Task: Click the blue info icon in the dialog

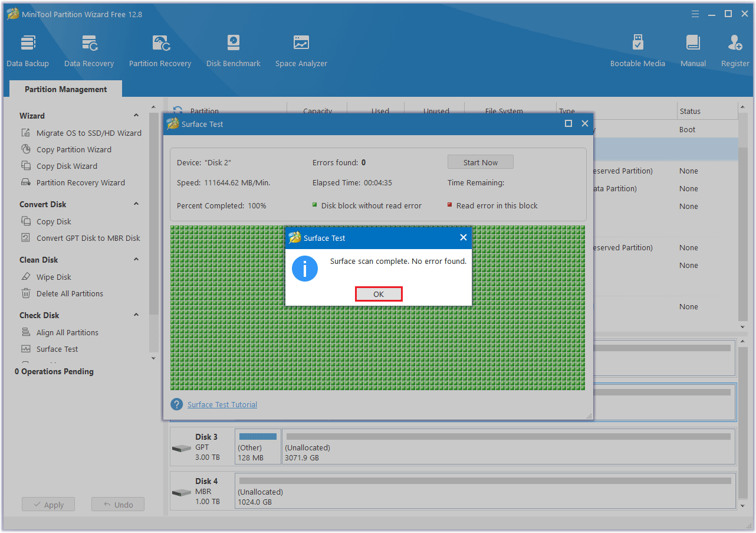Action: (305, 269)
